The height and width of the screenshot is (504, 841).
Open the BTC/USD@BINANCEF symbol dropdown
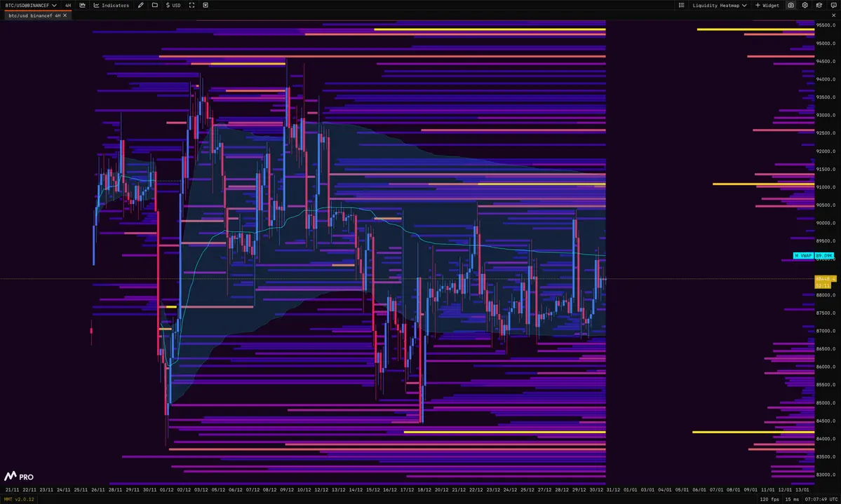pyautogui.click(x=31, y=6)
